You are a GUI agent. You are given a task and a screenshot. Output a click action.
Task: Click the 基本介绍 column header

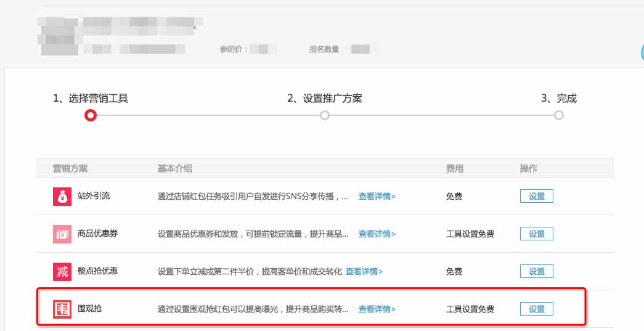click(174, 168)
